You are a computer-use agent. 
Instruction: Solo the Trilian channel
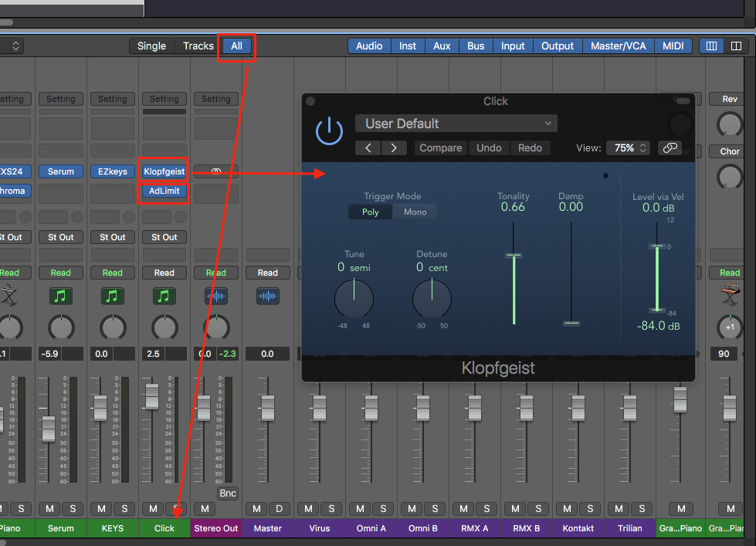642,509
